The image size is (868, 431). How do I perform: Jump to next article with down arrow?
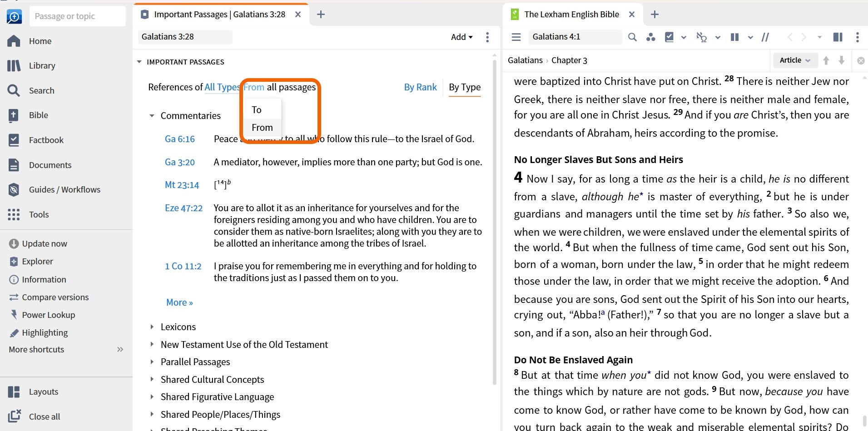click(842, 60)
